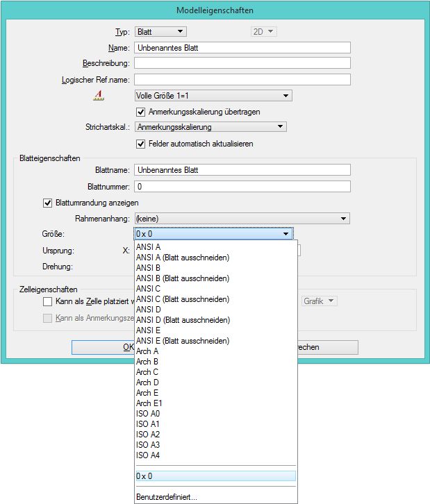The width and height of the screenshot is (430, 504).
Task: Select Arch E sheet size
Action: (215, 393)
